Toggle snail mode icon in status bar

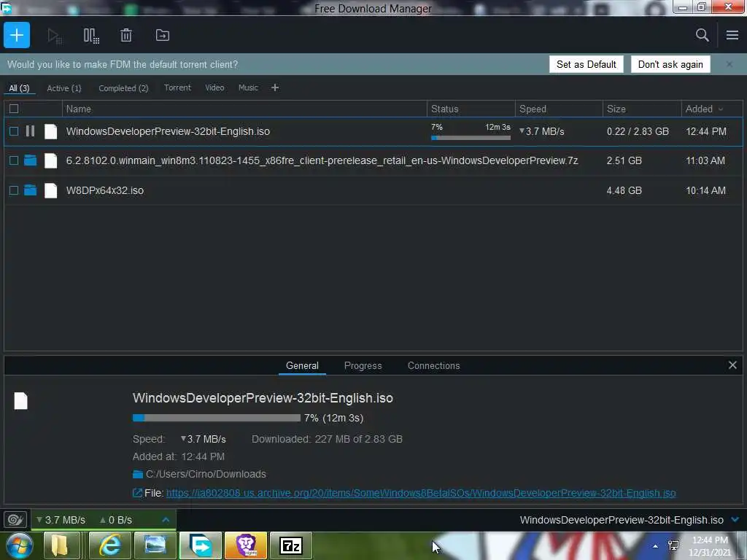pos(15,519)
